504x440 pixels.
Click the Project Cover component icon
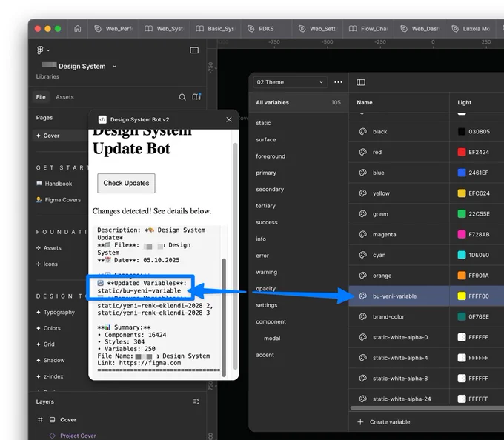52,436
